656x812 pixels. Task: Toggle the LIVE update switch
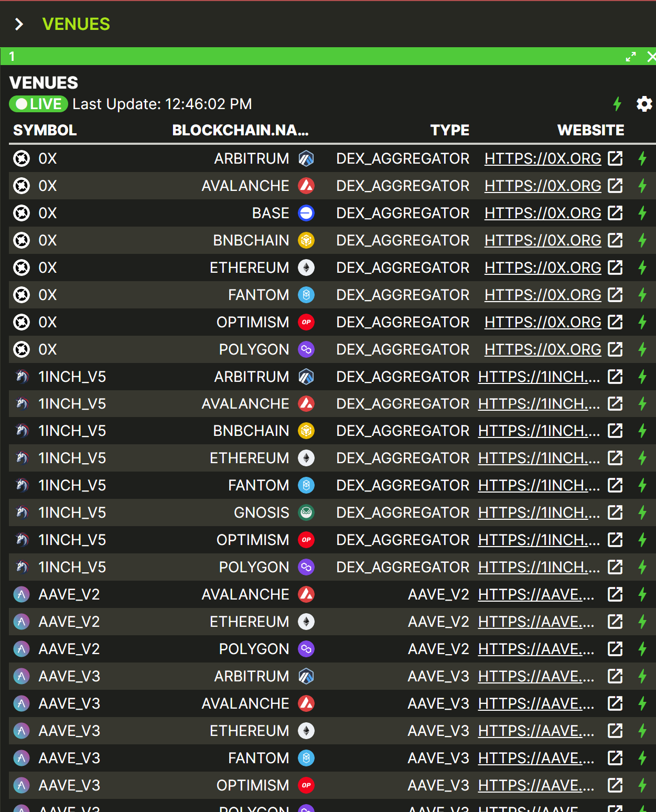tap(39, 104)
